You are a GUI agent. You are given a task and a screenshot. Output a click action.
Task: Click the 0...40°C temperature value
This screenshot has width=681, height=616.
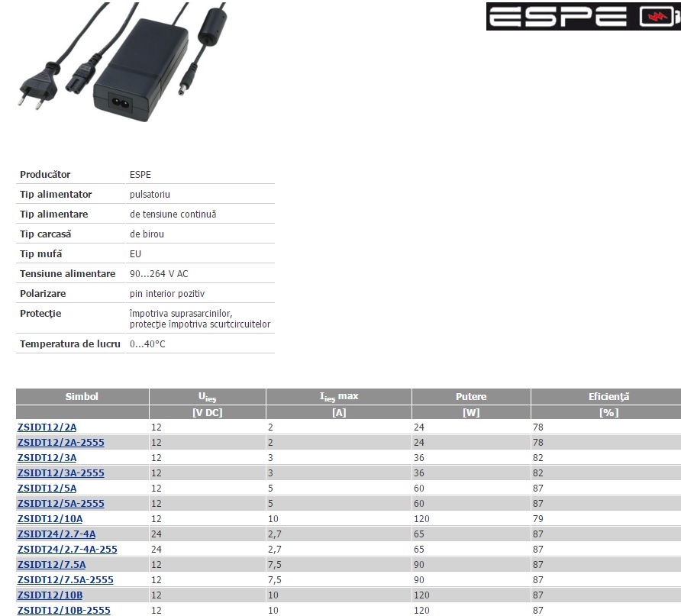[147, 344]
